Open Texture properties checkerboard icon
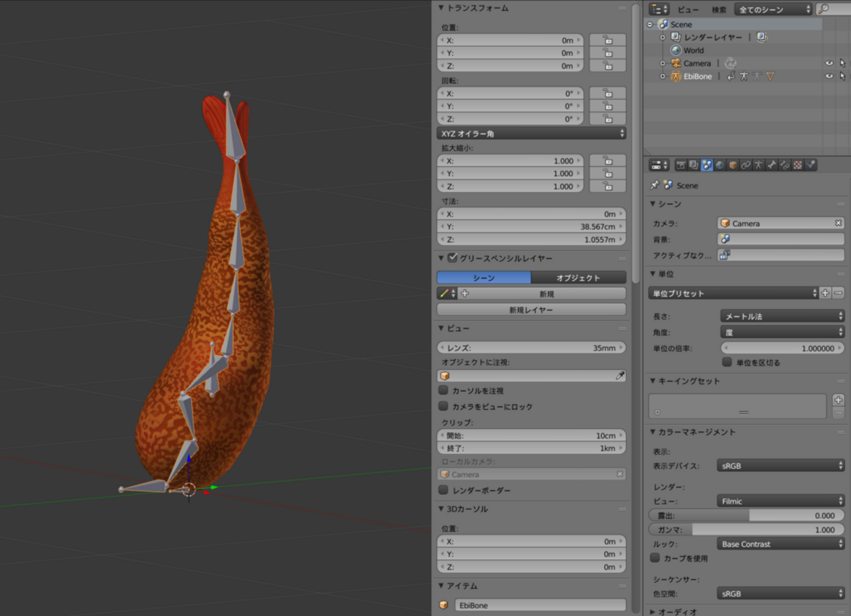851x616 pixels. pyautogui.click(x=797, y=166)
